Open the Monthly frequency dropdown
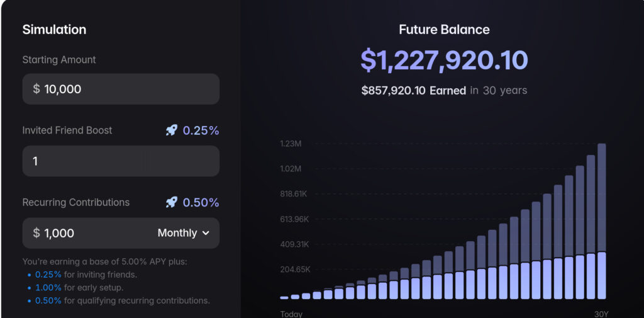Screen dimensions: 644x318 [x=183, y=233]
